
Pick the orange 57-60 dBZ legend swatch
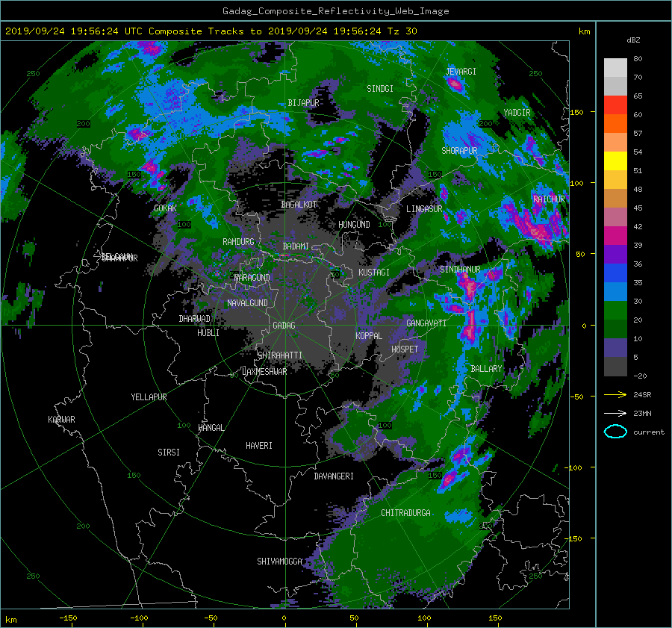(x=615, y=124)
